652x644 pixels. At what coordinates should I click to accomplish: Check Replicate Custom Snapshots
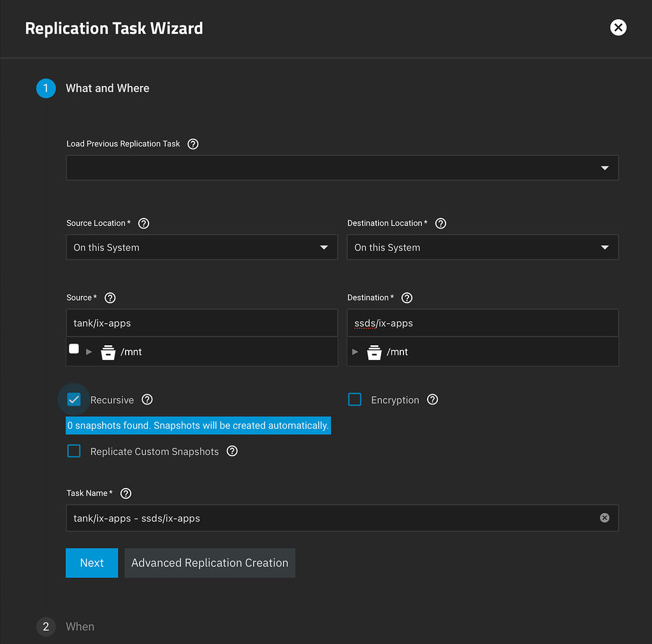click(74, 451)
